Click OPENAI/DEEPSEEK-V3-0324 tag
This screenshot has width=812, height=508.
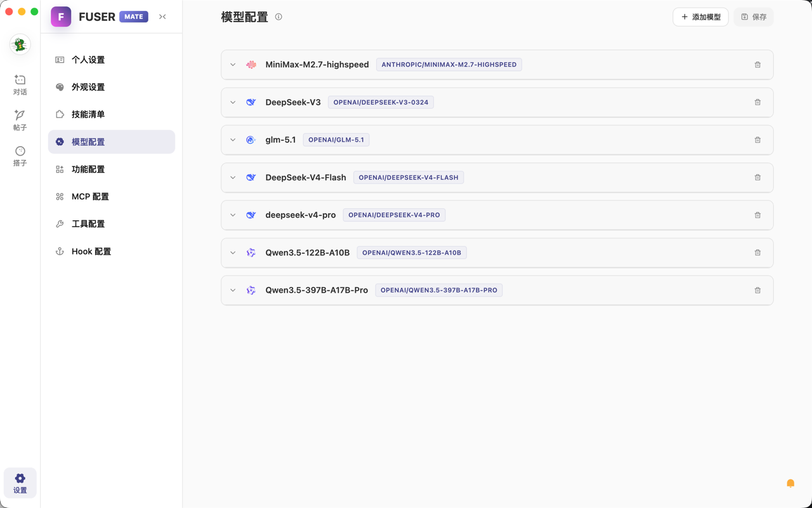[381, 102]
